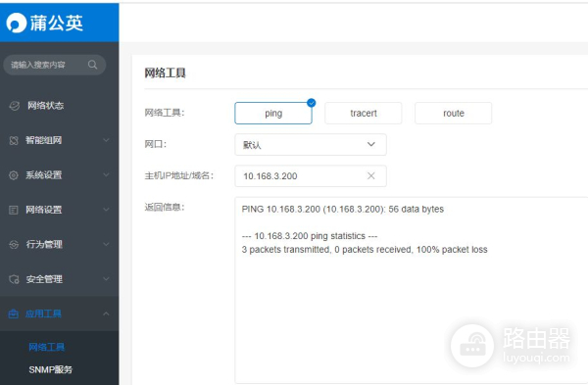588x385 pixels.
Task: Click the search magnifier icon in sidebar
Action: point(93,65)
